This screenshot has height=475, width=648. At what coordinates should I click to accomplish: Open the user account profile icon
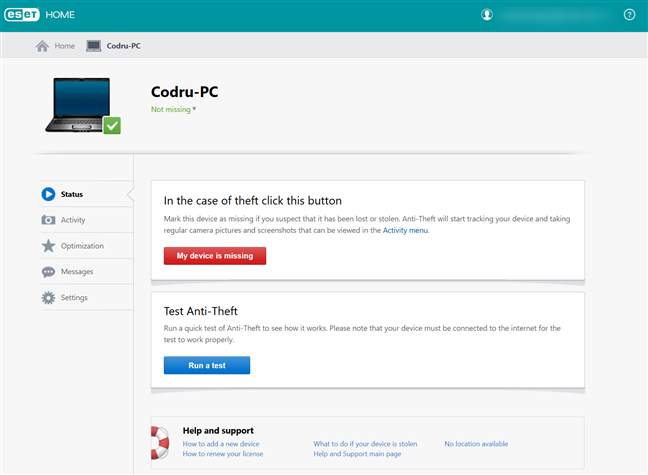pos(487,15)
